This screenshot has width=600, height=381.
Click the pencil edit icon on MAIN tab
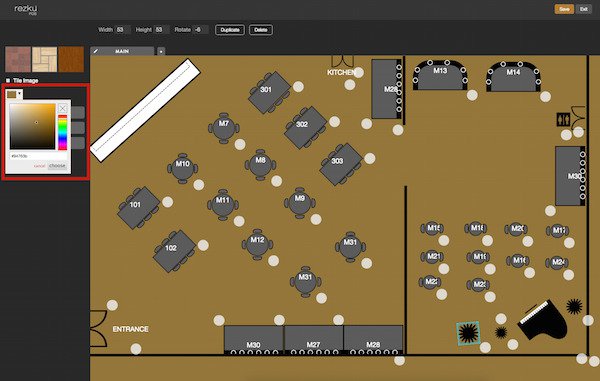(x=96, y=51)
